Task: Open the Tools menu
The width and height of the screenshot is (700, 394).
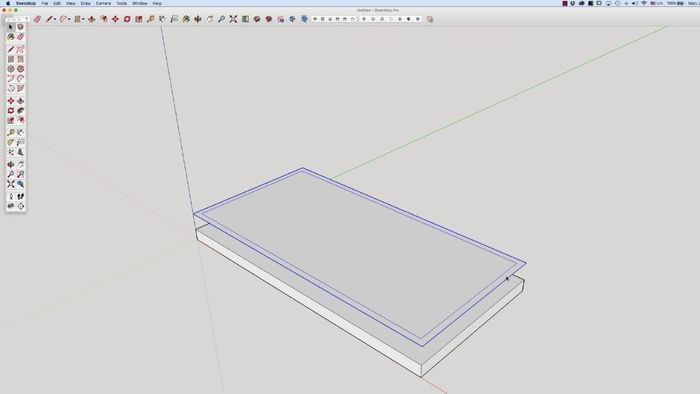Action: click(x=121, y=3)
